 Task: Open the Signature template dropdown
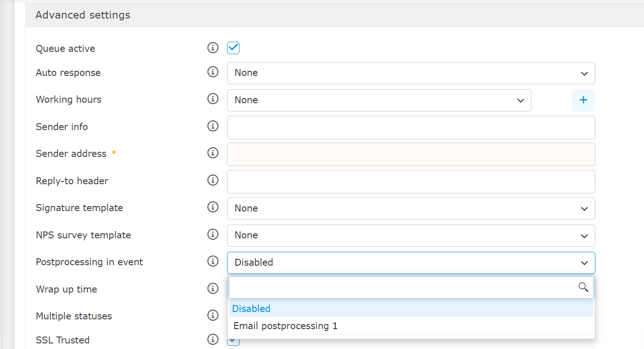[411, 208]
